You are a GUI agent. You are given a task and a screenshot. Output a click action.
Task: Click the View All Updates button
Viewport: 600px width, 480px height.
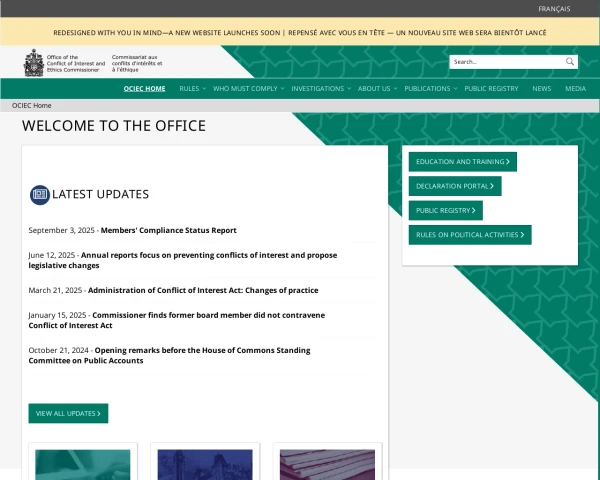click(68, 413)
